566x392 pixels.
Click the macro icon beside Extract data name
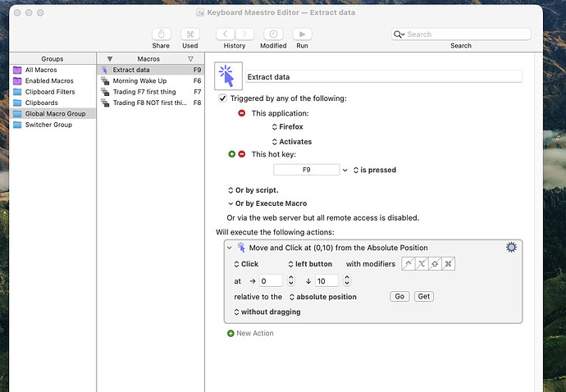[x=228, y=76]
